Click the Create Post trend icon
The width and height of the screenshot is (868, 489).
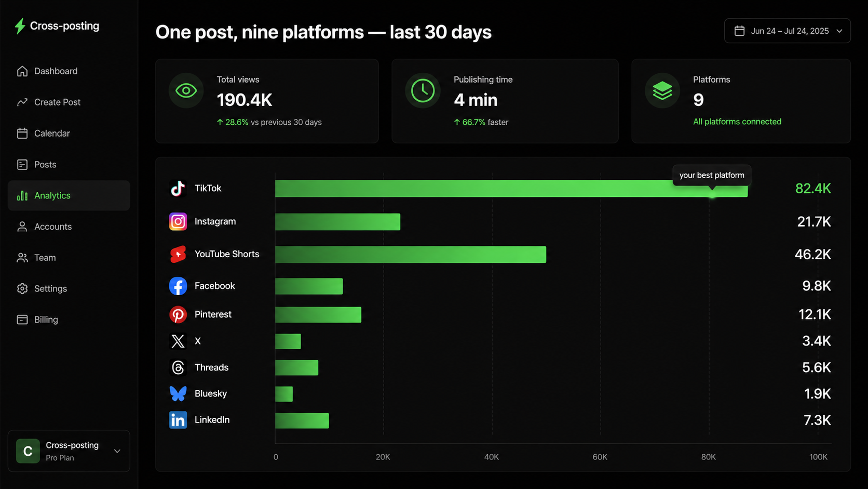(22, 102)
